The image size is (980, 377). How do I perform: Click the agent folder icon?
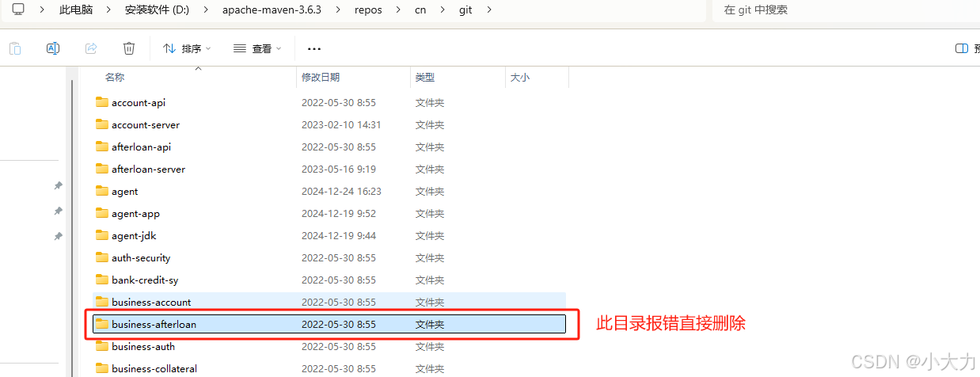(x=101, y=191)
